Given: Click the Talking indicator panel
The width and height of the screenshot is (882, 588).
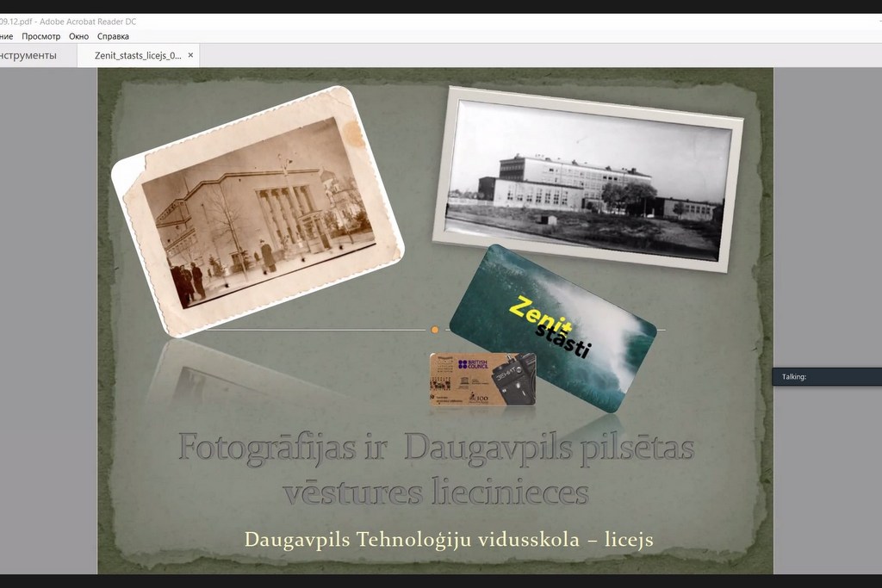Looking at the screenshot, I should [827, 376].
